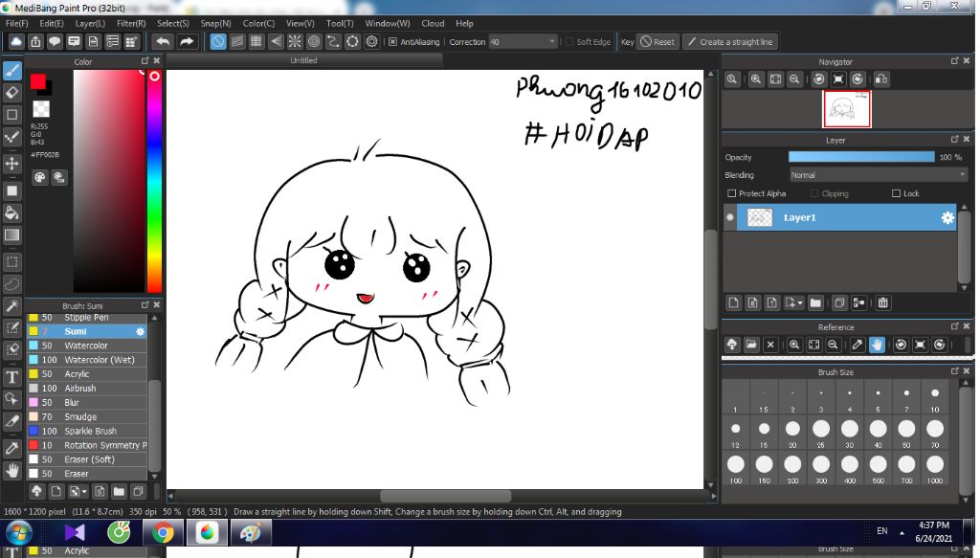The width and height of the screenshot is (980, 558).
Task: Open the Cloud menu
Action: (433, 23)
